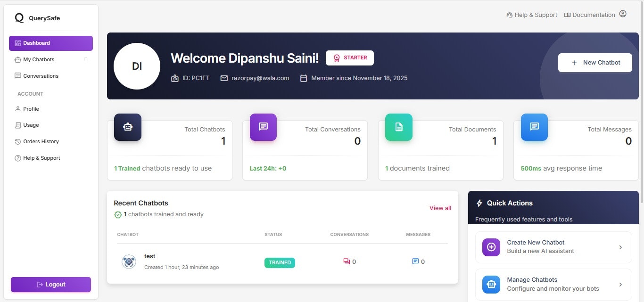Viewport: 644px width, 302px height.
Task: Expand the Create New Chatbot action chevron
Action: tap(621, 247)
